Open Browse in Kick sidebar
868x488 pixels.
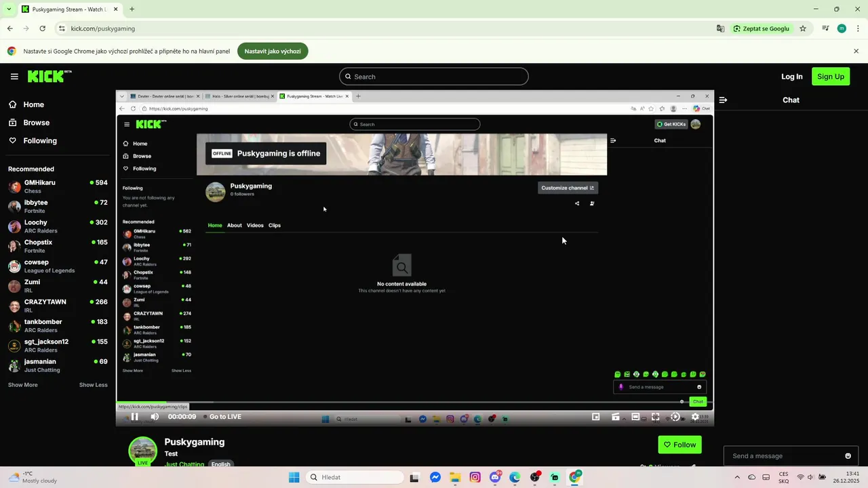[x=36, y=123]
